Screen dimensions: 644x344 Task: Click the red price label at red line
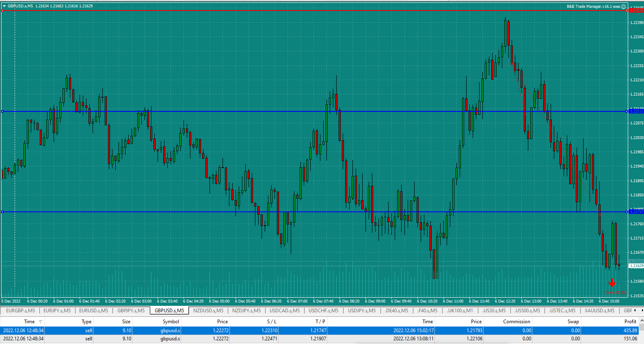coord(636,11)
